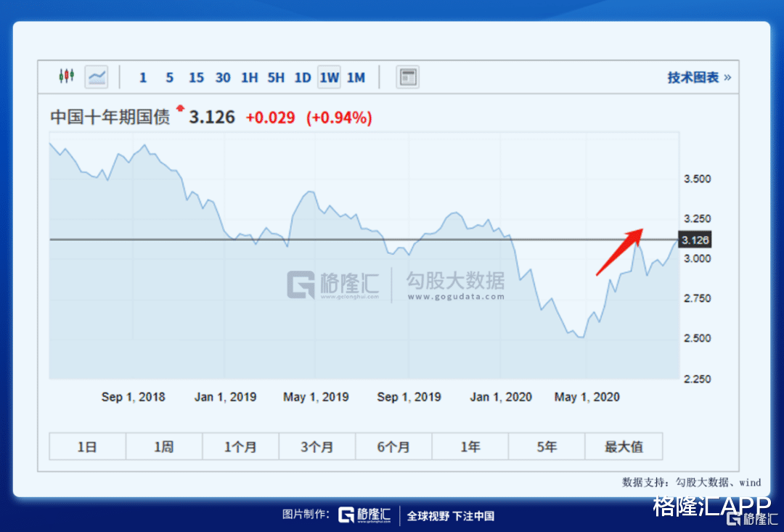Switch to the line chart icon
The width and height of the screenshot is (784, 532).
pos(97,76)
